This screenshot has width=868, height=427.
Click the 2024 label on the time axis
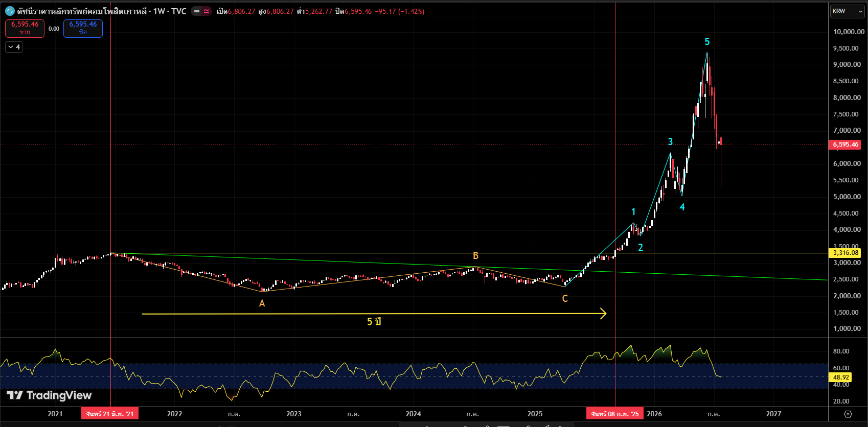click(413, 414)
